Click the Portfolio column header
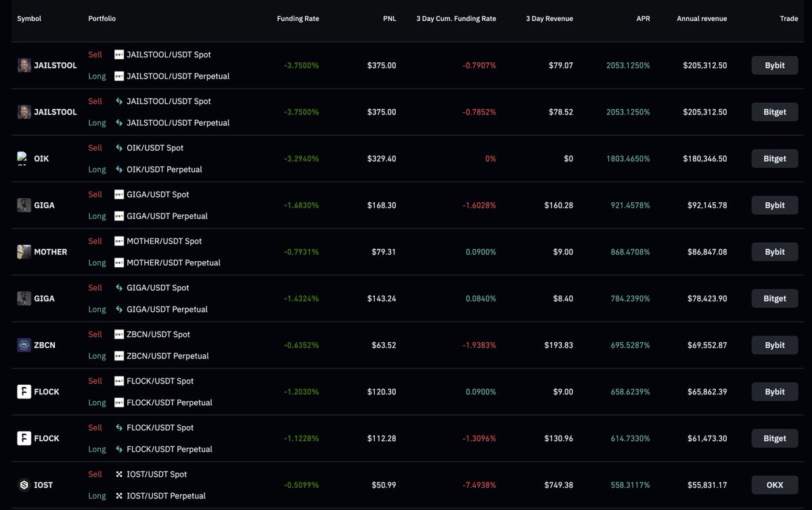Image resolution: width=812 pixels, height=510 pixels. (102, 19)
